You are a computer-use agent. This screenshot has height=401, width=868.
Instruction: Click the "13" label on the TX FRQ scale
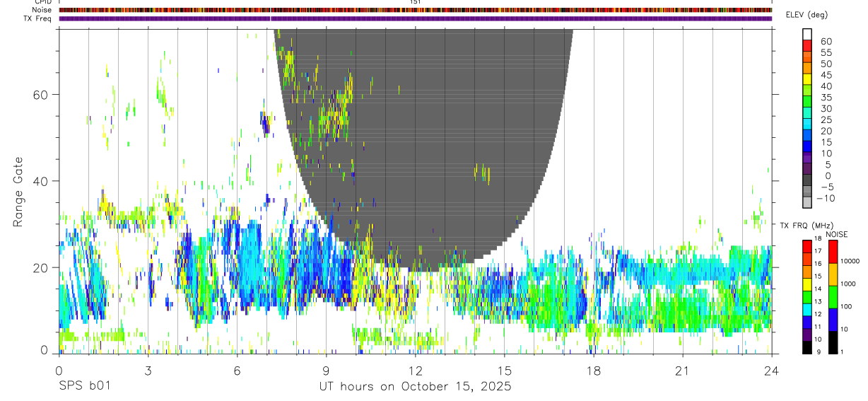pos(816,301)
